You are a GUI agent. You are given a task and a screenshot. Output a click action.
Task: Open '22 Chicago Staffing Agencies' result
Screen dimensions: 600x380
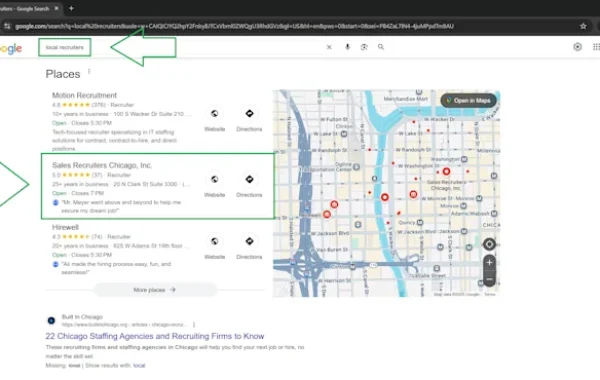click(155, 336)
